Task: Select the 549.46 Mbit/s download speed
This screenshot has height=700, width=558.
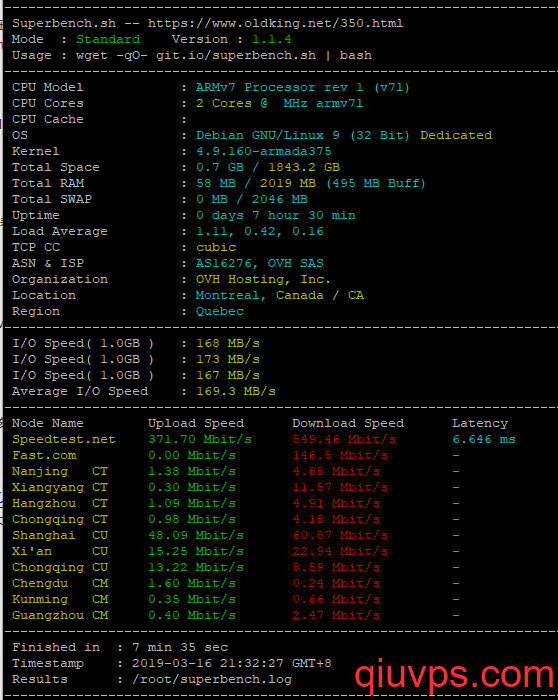Action: click(x=344, y=439)
